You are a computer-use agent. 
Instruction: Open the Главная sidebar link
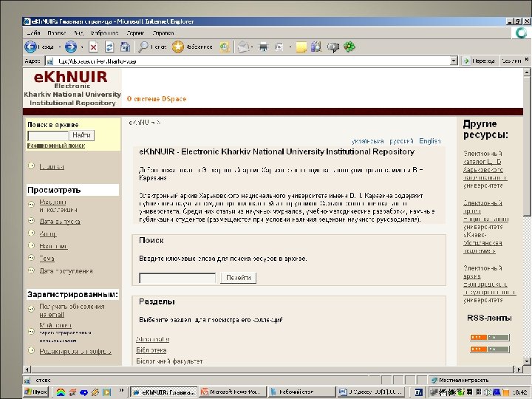[52, 166]
